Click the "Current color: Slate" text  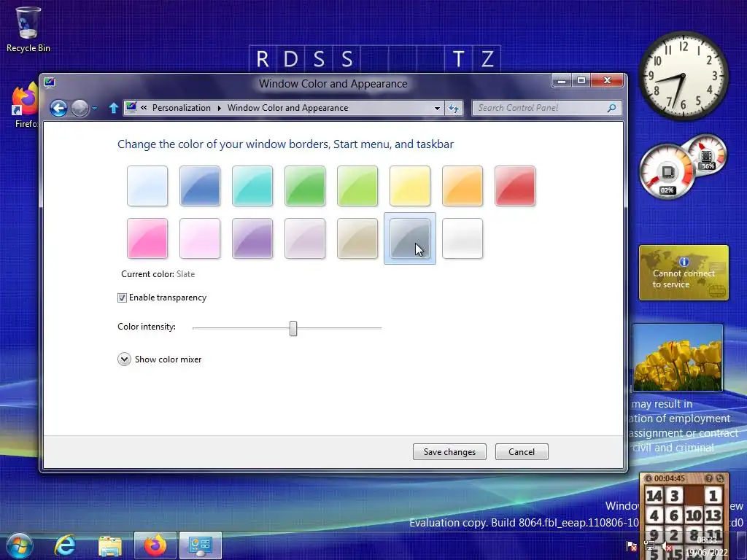pos(158,274)
